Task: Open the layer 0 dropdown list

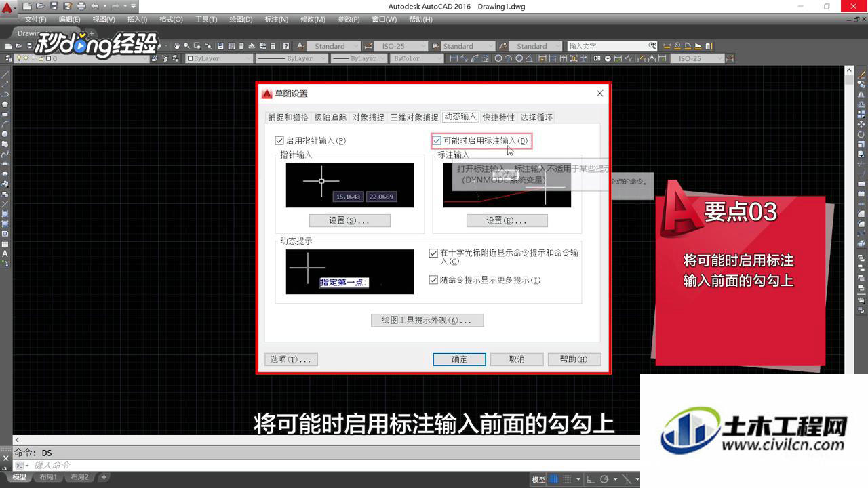Action: coord(81,58)
